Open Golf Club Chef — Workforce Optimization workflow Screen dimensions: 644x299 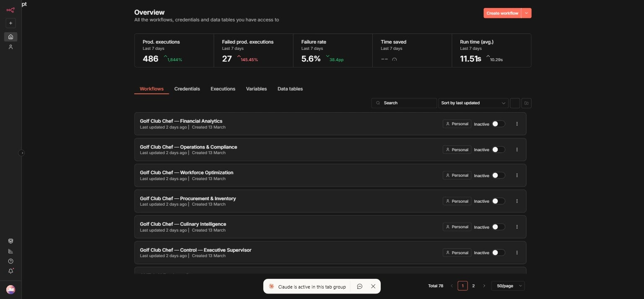coord(187,173)
